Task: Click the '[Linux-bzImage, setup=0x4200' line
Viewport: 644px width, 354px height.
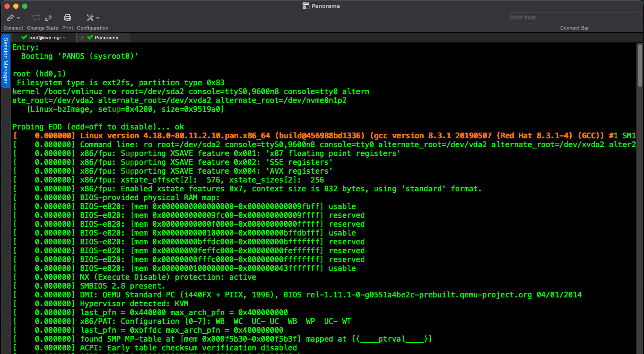Action: click(125, 109)
